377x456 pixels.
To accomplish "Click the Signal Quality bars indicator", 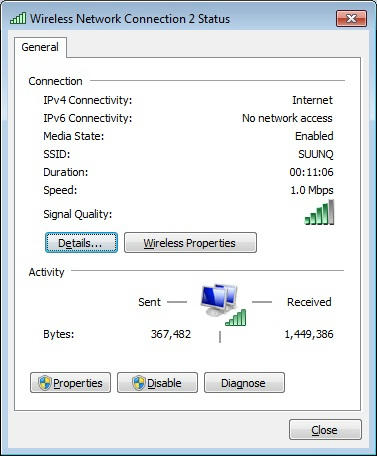I will click(x=319, y=212).
